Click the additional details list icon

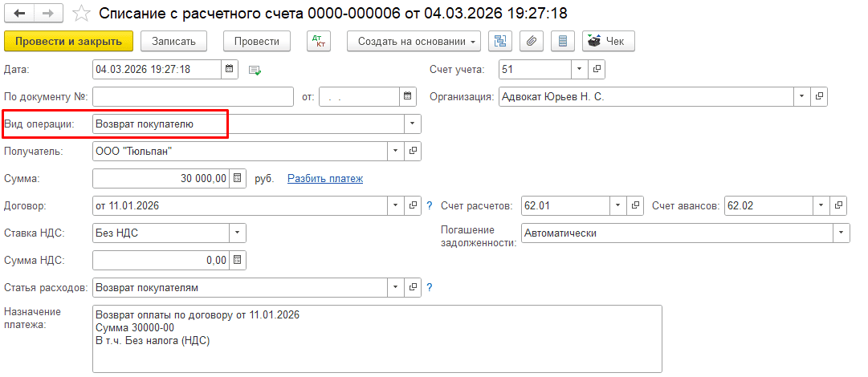pos(563,41)
